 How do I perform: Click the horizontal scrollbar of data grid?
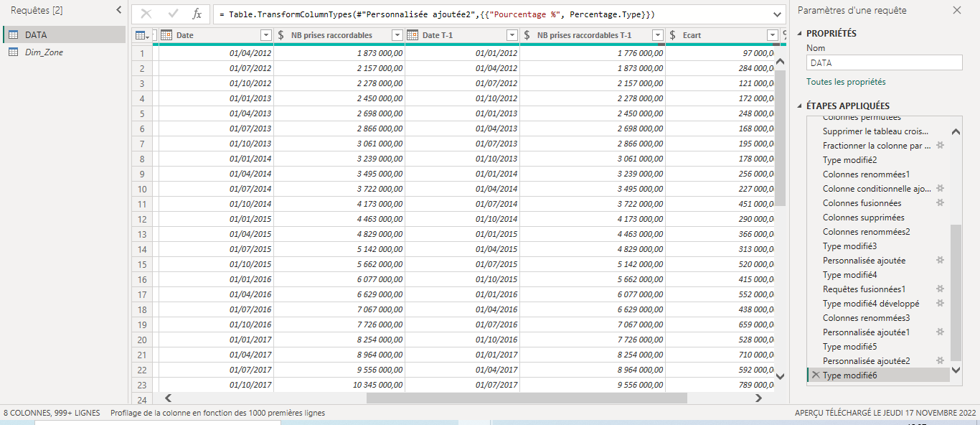tap(527, 398)
